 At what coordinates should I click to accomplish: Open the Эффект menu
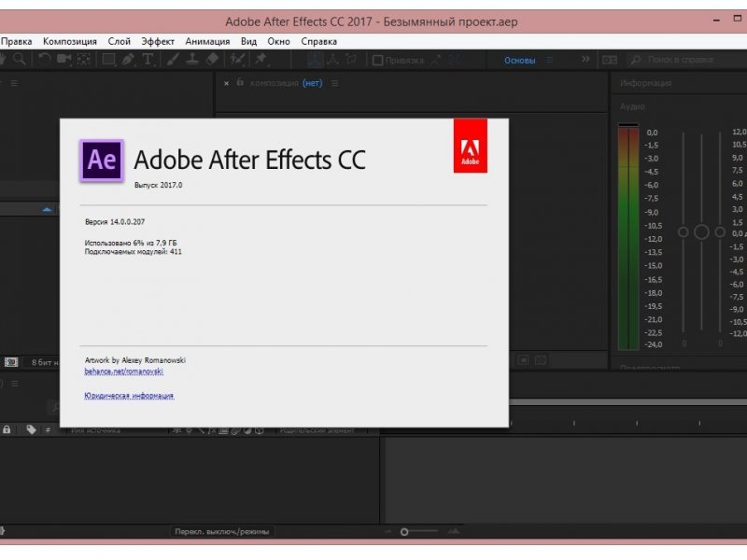tap(158, 41)
